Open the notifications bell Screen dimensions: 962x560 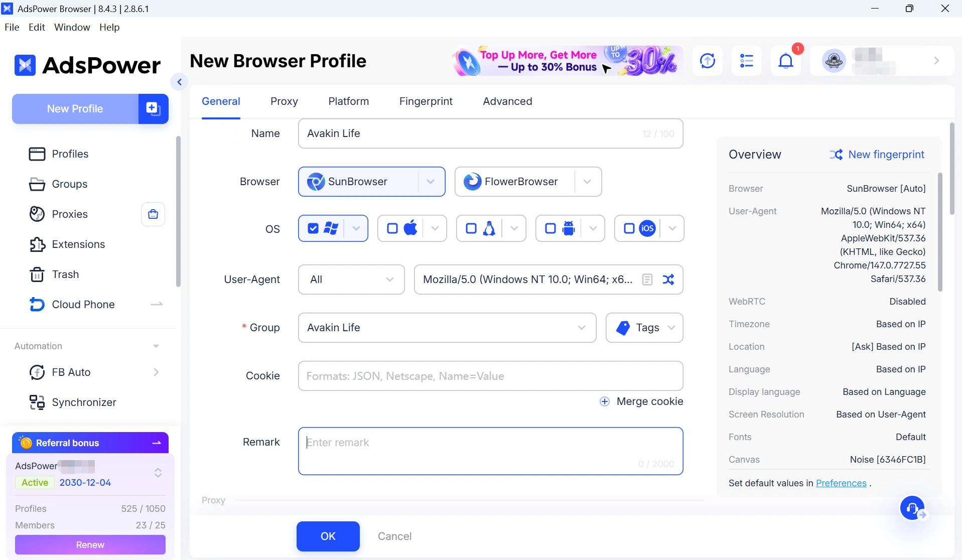(786, 61)
